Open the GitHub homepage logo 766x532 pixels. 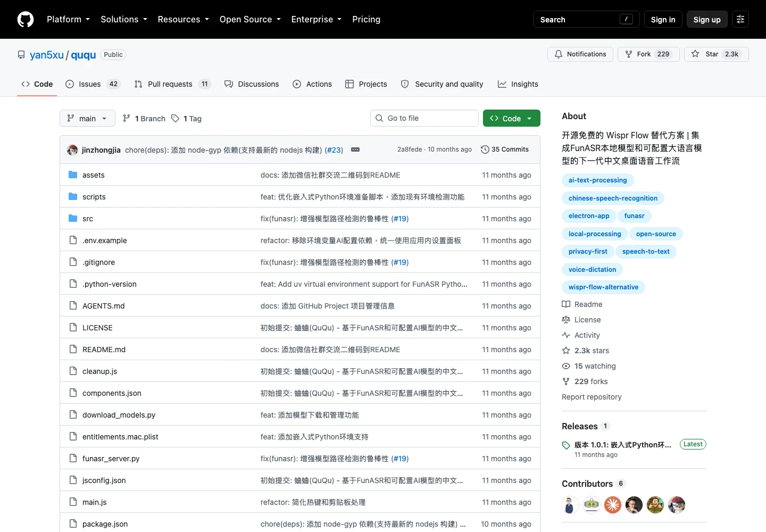coord(26,19)
